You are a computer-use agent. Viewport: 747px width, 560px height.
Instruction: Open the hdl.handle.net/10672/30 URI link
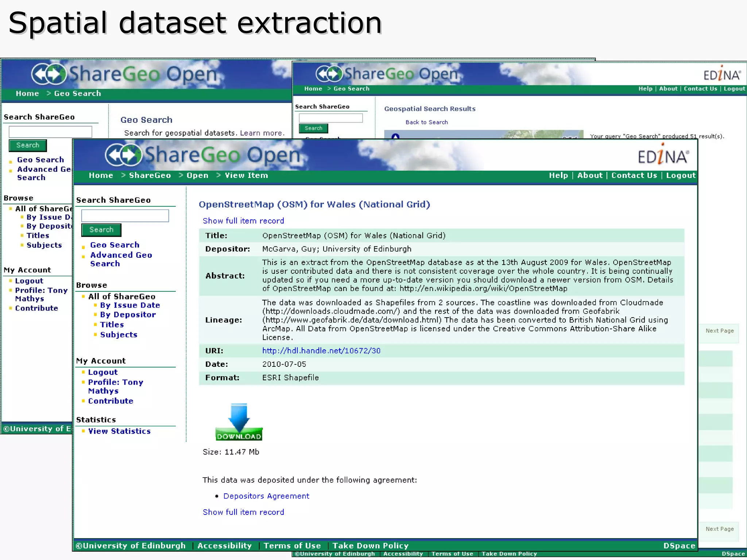321,351
